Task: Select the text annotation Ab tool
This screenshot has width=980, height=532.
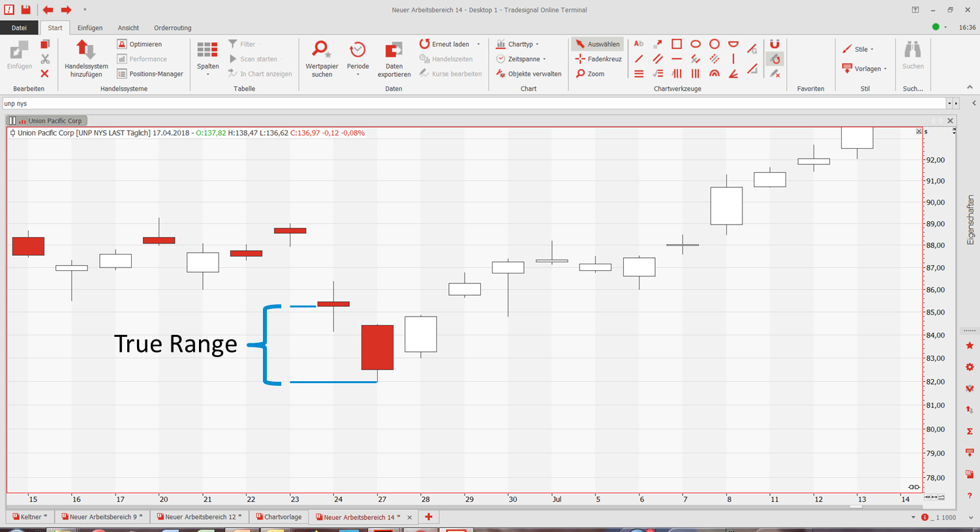Action: pyautogui.click(x=639, y=44)
